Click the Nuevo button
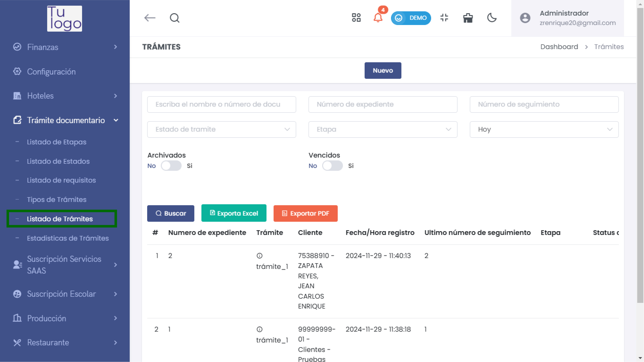The width and height of the screenshot is (644, 362). click(383, 70)
